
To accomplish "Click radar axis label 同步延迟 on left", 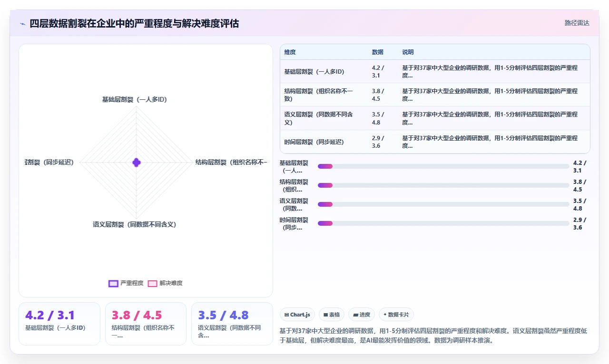I will [x=49, y=162].
